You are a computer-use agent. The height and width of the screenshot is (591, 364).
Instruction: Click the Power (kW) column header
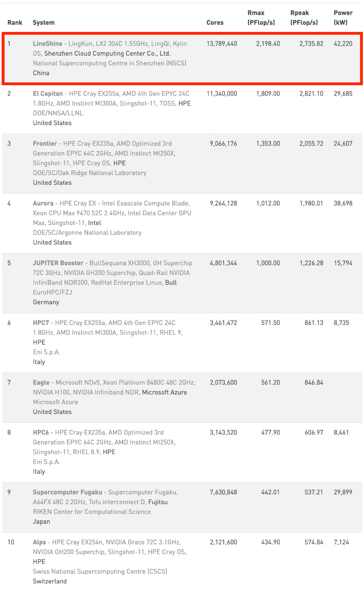(343, 18)
